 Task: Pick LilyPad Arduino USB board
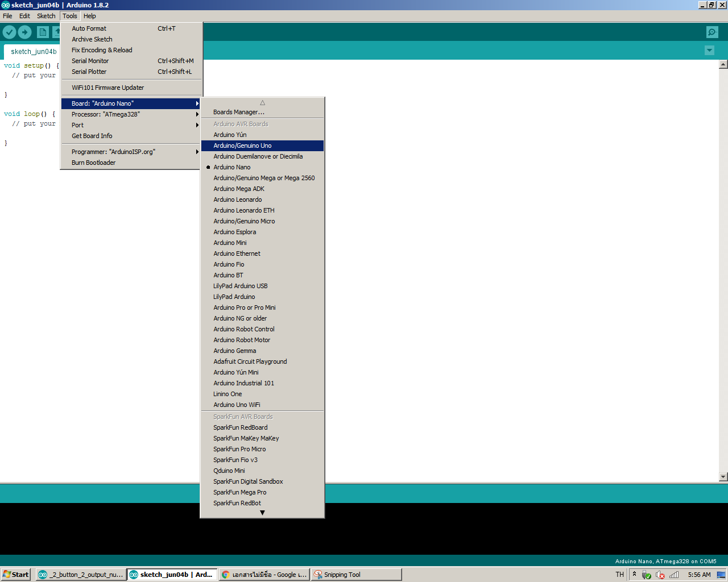[x=262, y=286]
